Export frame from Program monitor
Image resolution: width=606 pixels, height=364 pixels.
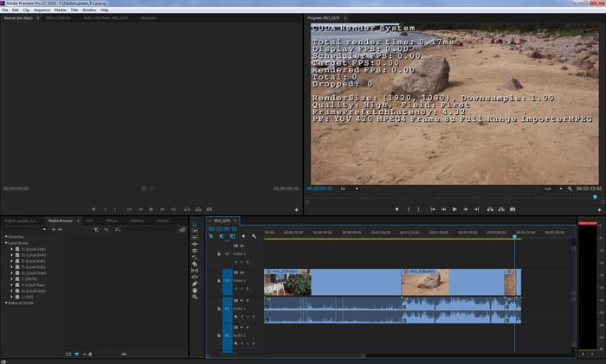click(x=513, y=209)
